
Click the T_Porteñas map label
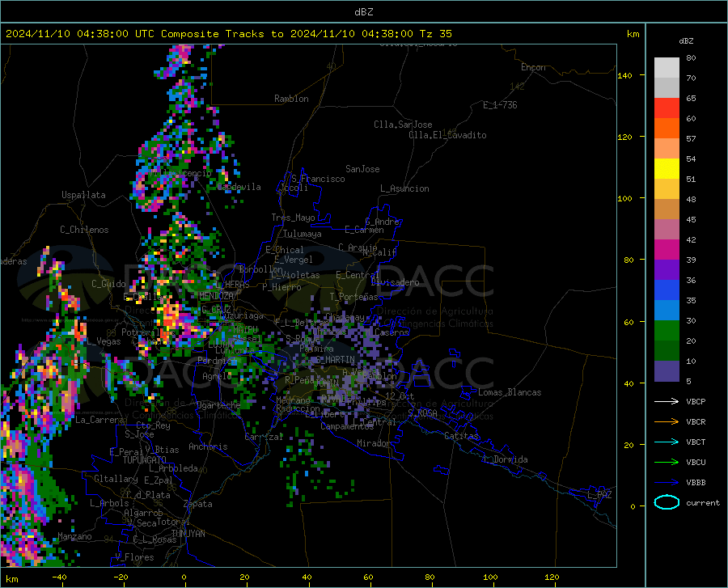pos(353,297)
